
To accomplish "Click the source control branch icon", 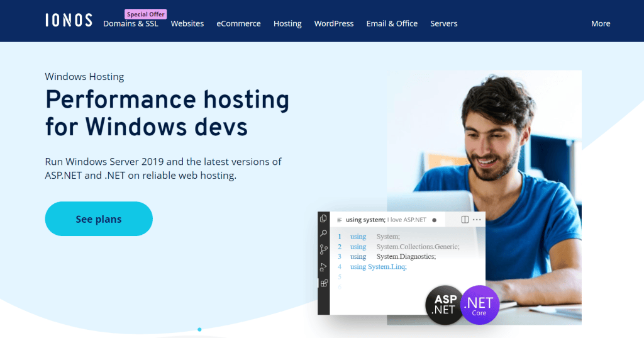I will coord(324,250).
